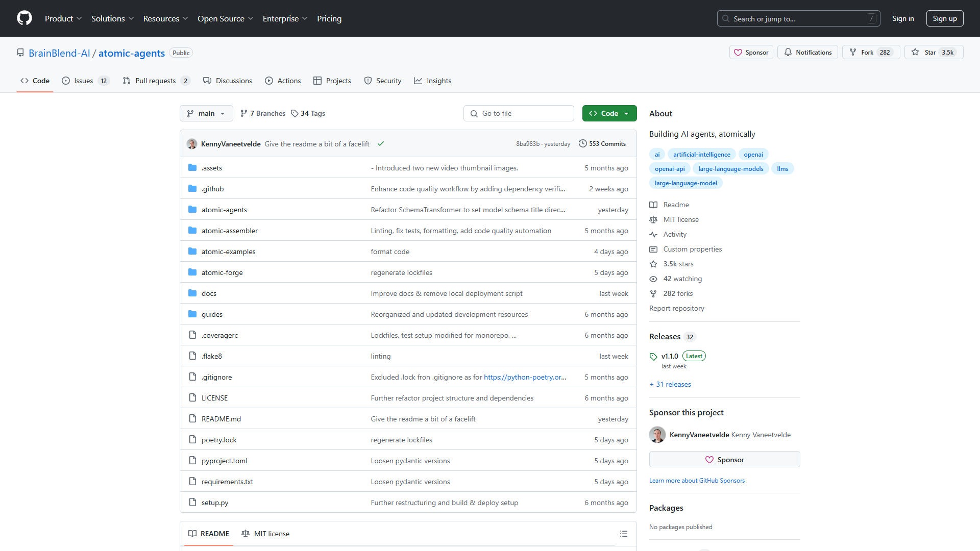Click the large Sponsor button in sidebar

point(724,460)
